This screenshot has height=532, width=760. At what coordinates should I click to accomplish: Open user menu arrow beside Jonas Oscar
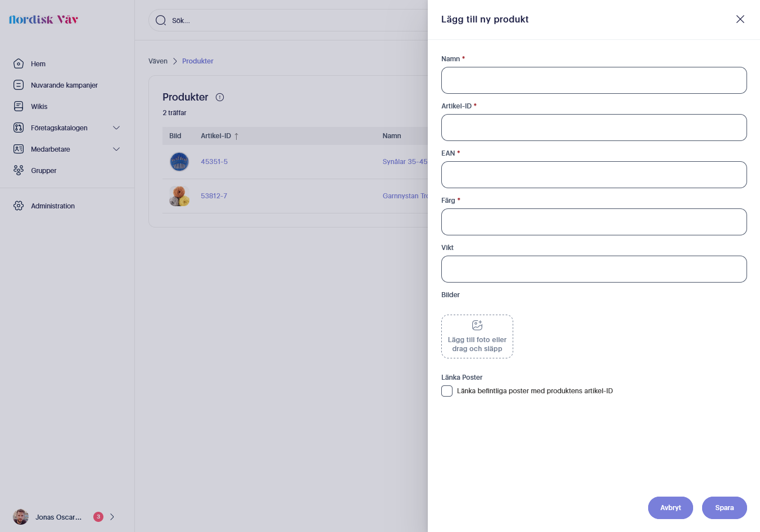click(112, 517)
